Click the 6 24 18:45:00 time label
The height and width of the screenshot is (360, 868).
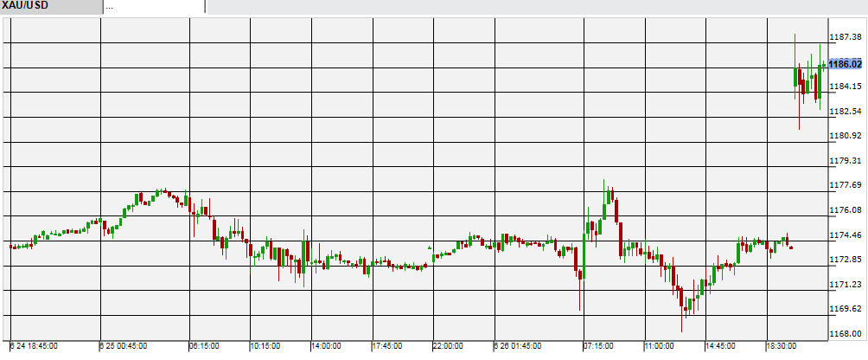[34, 346]
